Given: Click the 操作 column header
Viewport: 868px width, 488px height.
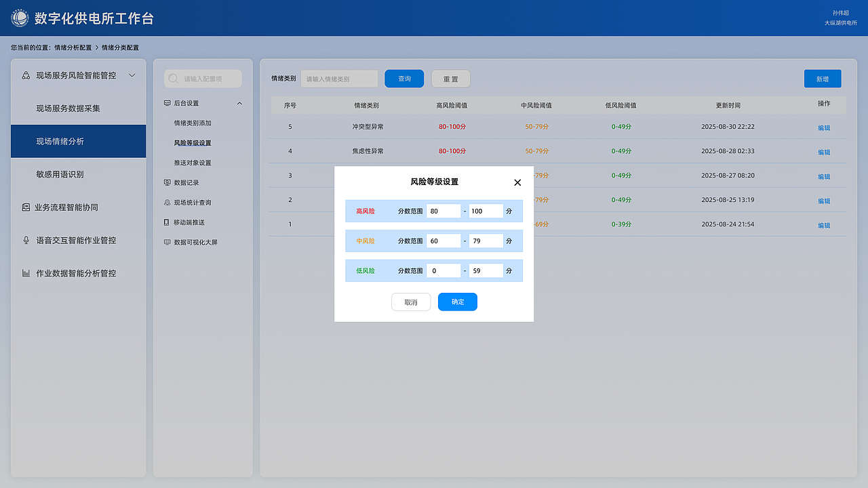Looking at the screenshot, I should (824, 104).
